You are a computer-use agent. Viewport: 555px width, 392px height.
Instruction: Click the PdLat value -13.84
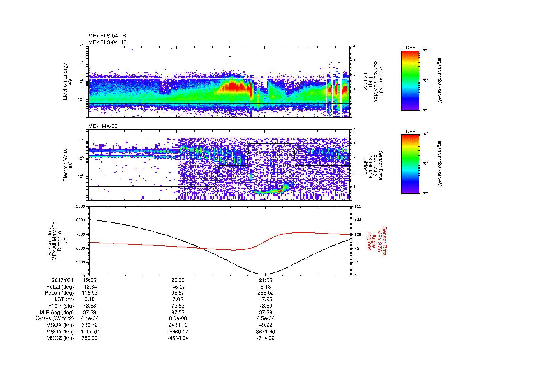pyautogui.click(x=90, y=287)
